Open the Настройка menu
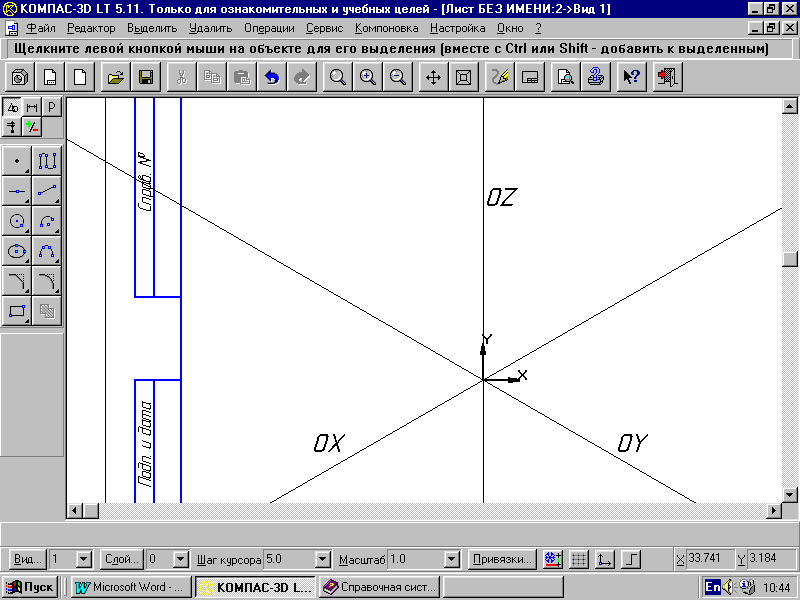800x600 pixels. tap(458, 28)
